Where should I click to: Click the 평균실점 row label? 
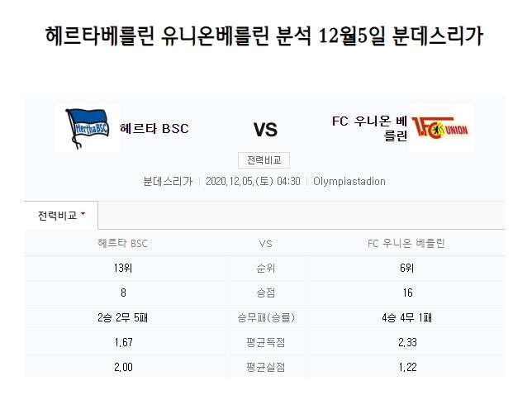265,367
